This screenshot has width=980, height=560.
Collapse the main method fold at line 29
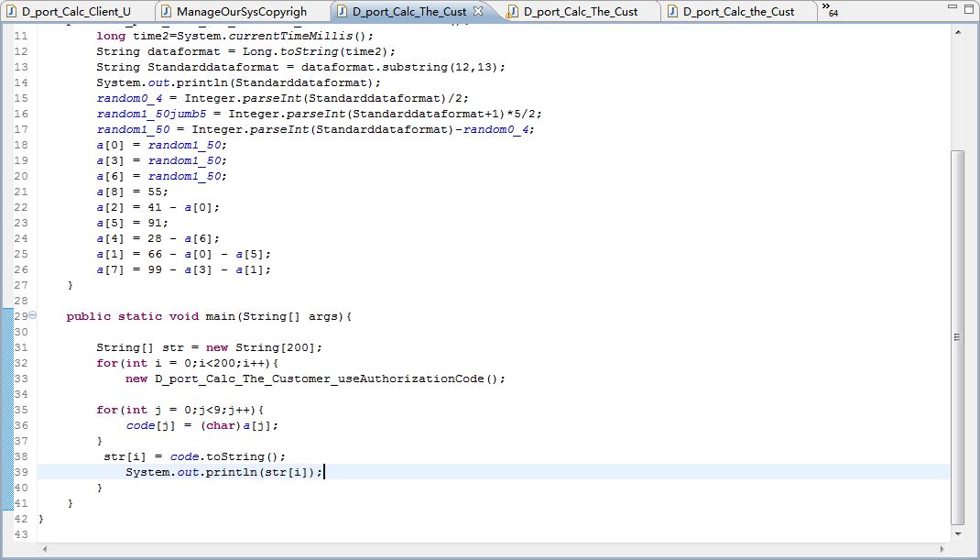33,315
